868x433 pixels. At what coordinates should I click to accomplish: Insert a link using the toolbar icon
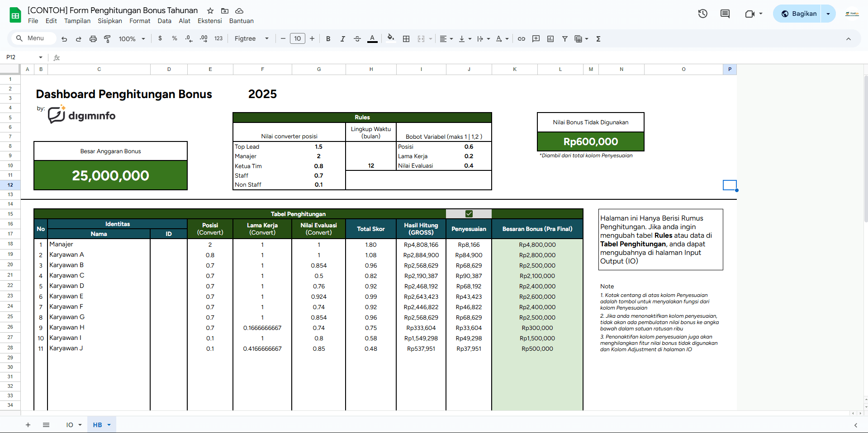coord(522,39)
